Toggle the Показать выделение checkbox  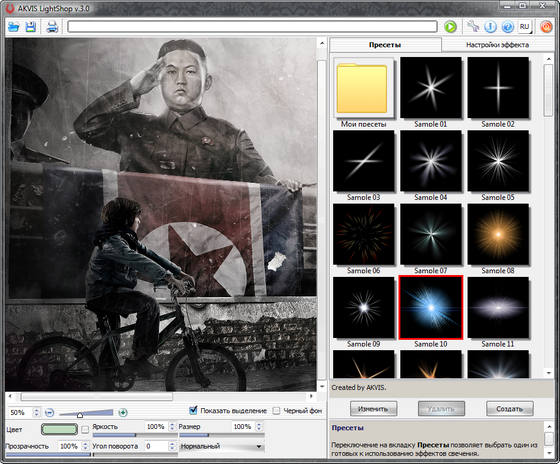(x=193, y=411)
